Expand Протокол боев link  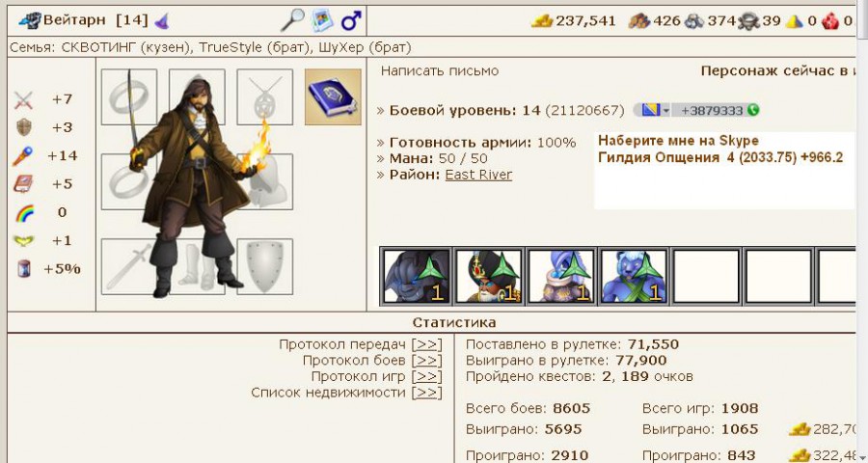click(427, 361)
